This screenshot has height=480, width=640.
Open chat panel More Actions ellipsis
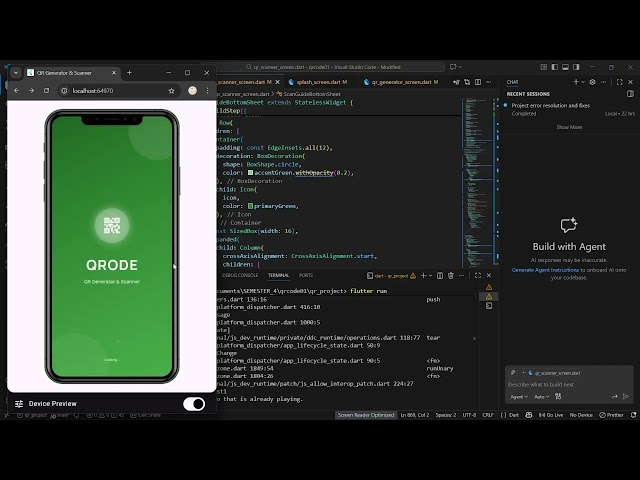point(604,82)
